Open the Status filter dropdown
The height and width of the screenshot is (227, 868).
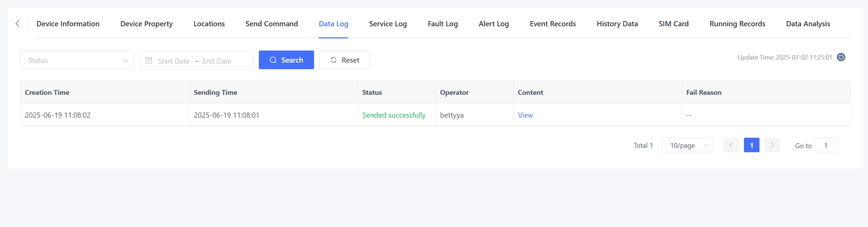[x=77, y=60]
